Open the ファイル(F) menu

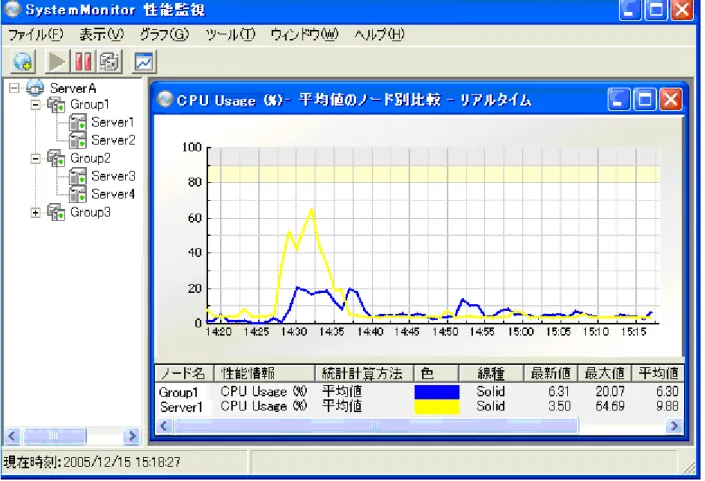tap(36, 35)
